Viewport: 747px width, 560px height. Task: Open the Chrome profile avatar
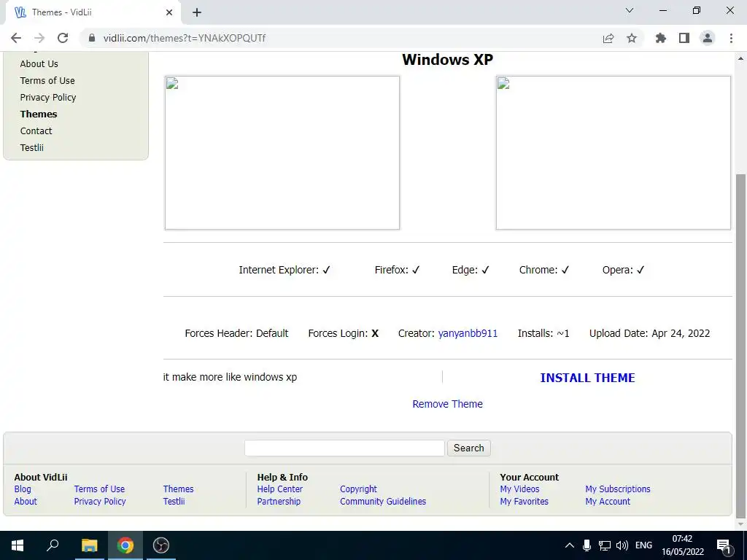click(708, 38)
